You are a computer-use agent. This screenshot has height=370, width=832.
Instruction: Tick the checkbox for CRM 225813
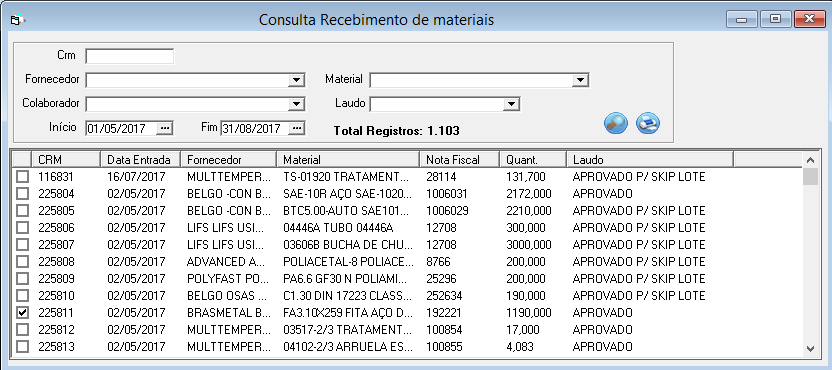click(x=22, y=347)
